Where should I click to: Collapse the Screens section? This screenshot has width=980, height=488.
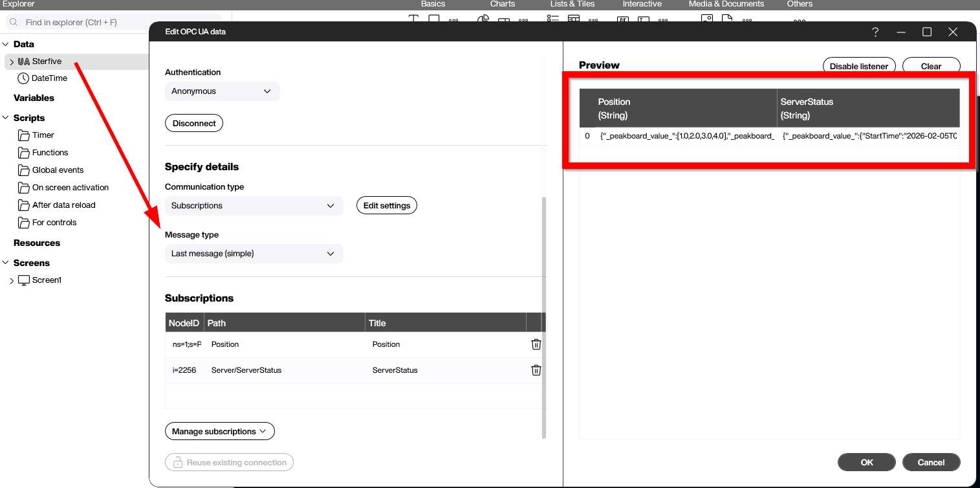(x=5, y=263)
